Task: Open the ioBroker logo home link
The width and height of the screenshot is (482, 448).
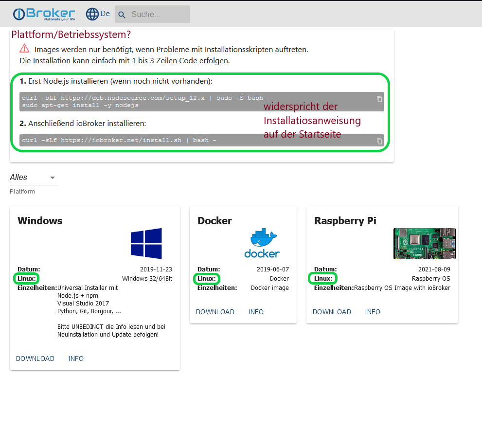Action: click(x=44, y=14)
